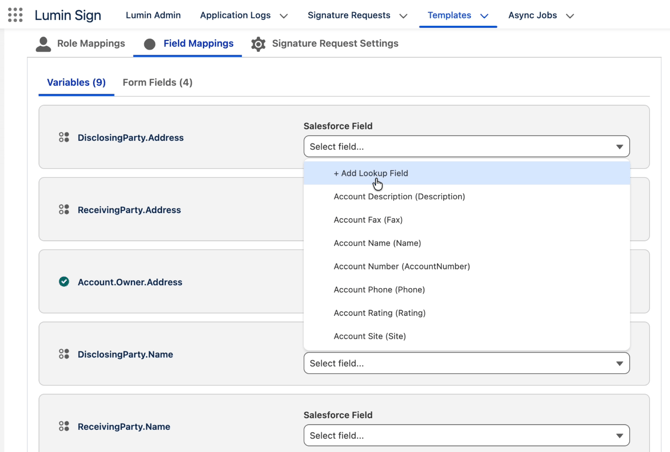Select Account Name (Name) from list
Image resolution: width=670 pixels, height=452 pixels.
coord(377,243)
